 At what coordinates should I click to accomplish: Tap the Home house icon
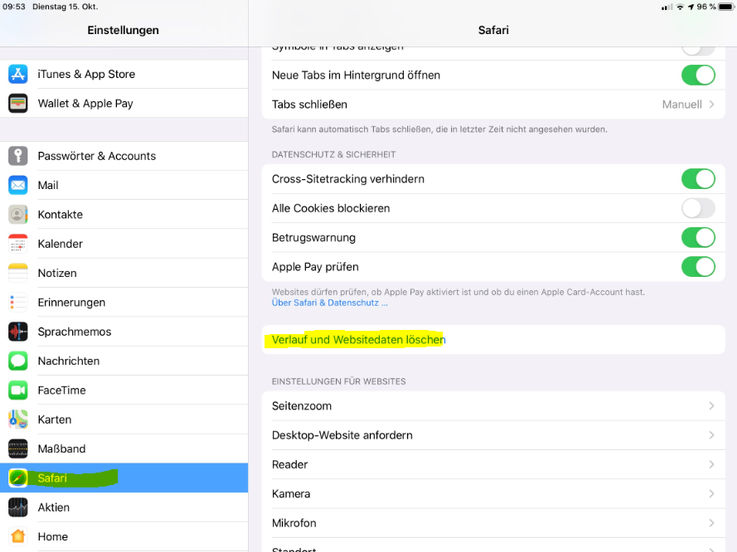tap(18, 536)
